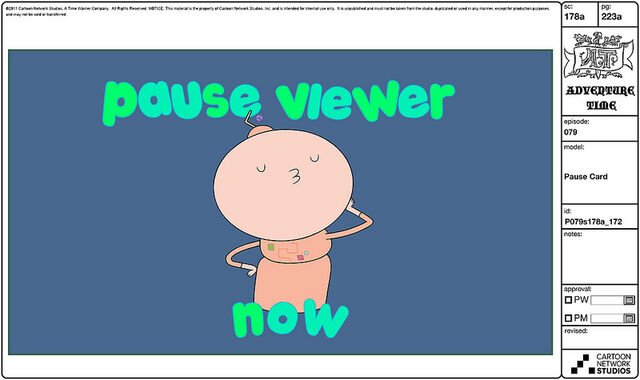This screenshot has width=640, height=380.
Task: Select the "pause viewer" title text
Action: pos(278,102)
